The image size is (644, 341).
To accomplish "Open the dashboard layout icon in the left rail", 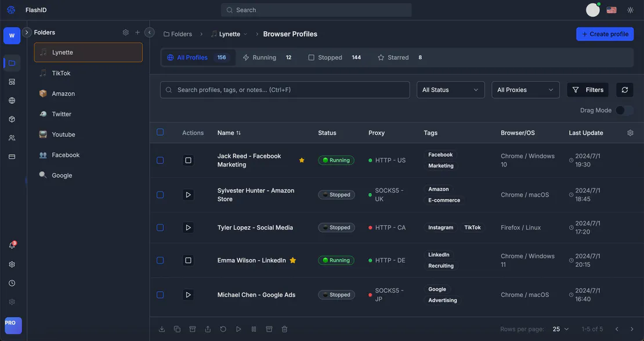I will point(12,82).
